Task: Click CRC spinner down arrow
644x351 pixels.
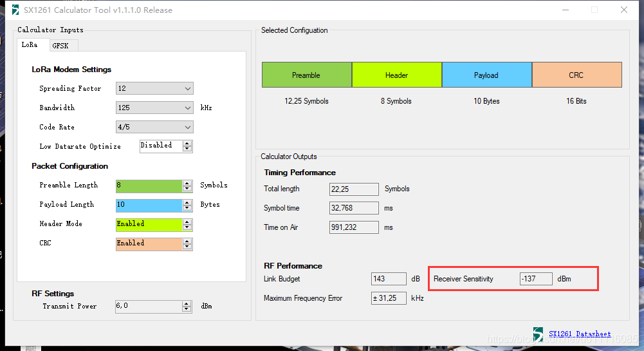Action: (x=187, y=247)
